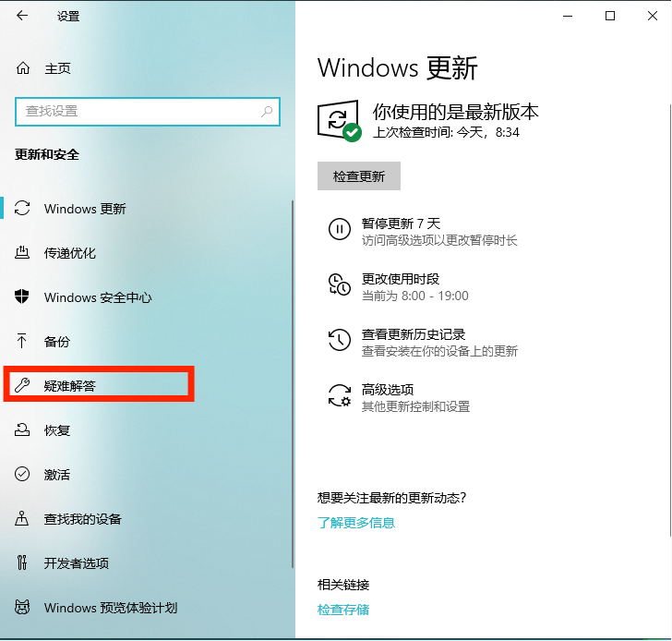The height and width of the screenshot is (641, 672).
Task: Select the 疑难解答 wrench icon
Action: point(23,386)
